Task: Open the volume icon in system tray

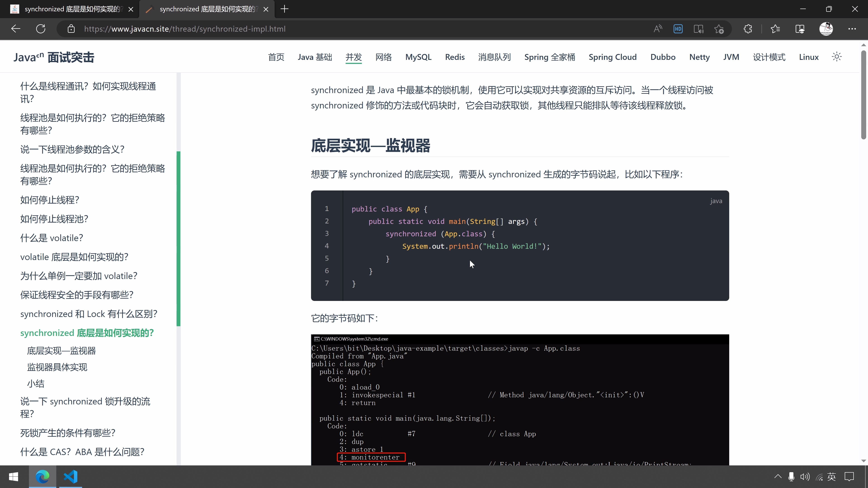Action: 805,476
